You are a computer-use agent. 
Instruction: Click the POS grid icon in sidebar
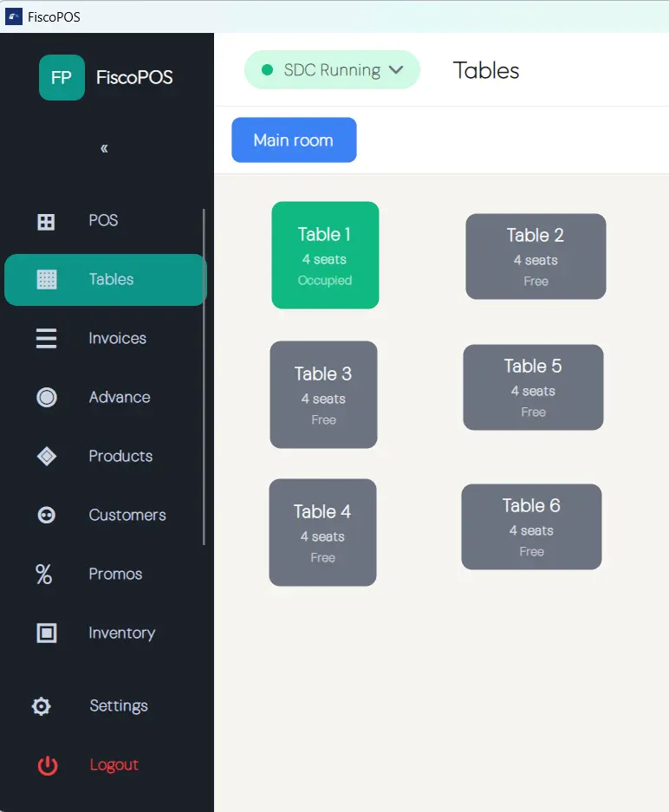click(46, 222)
